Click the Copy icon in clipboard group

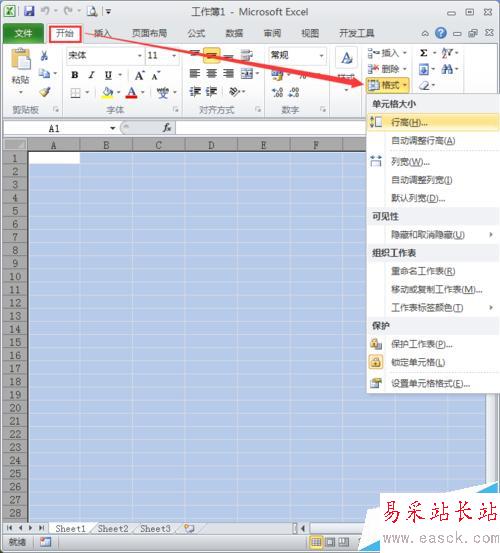pos(44,73)
